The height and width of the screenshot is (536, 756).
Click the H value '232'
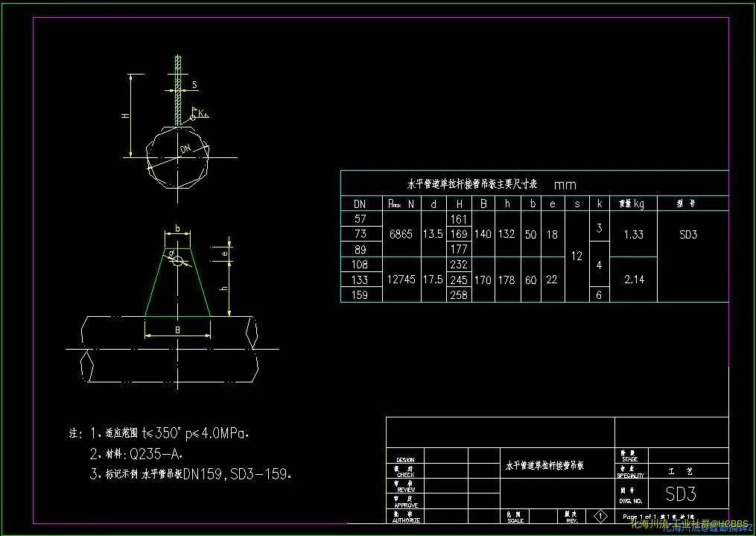click(459, 265)
